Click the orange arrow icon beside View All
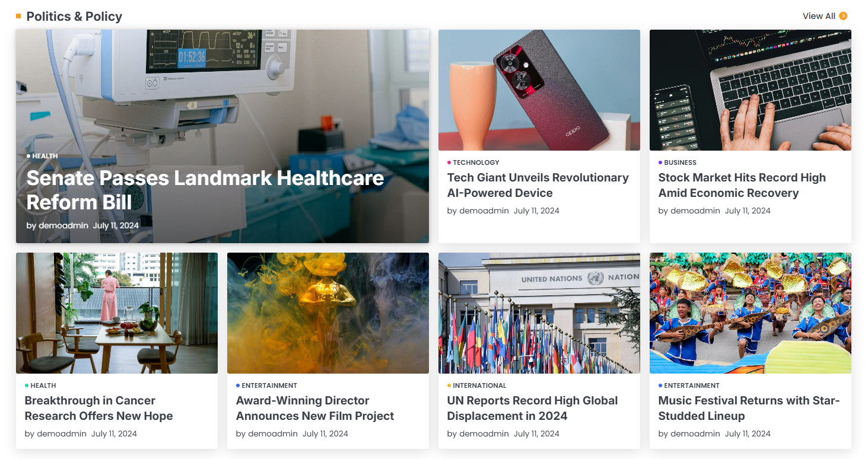 click(843, 16)
